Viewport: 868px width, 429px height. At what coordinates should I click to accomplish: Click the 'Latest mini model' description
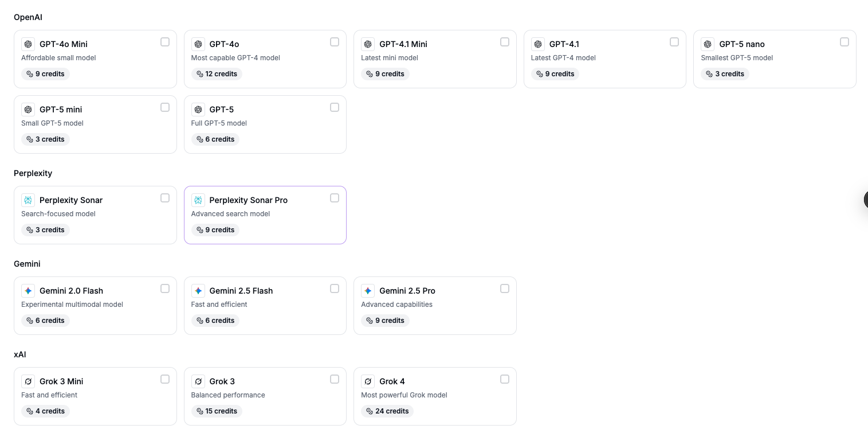[x=390, y=58]
